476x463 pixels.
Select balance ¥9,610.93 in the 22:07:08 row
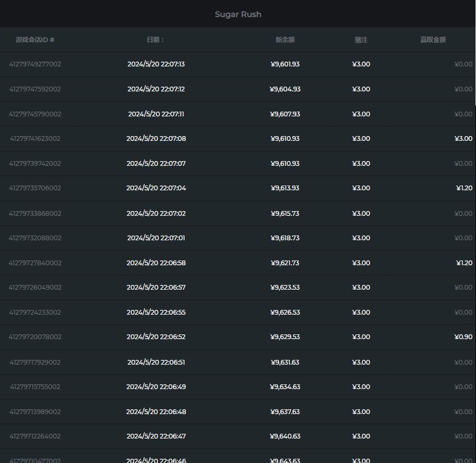tap(285, 139)
